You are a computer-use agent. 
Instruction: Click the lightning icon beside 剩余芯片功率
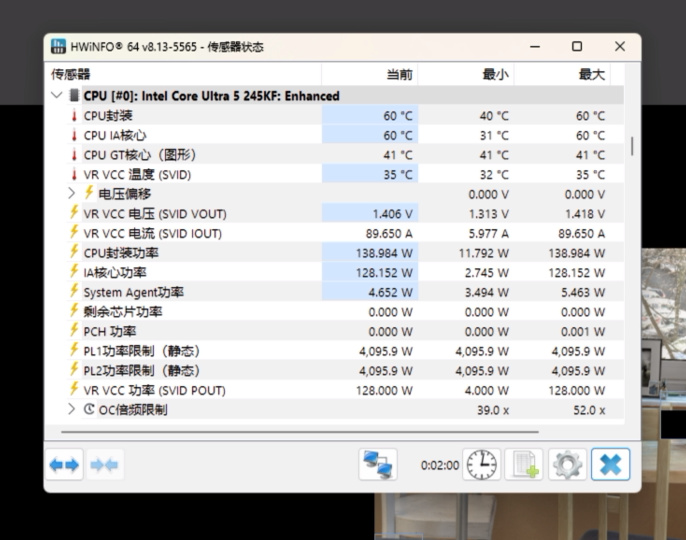coord(74,310)
